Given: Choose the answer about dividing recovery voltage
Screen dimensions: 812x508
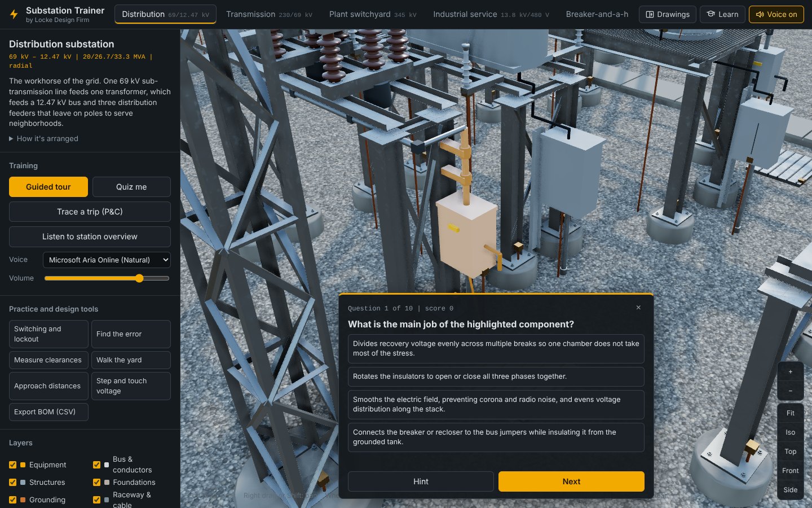Looking at the screenshot, I should tap(496, 348).
